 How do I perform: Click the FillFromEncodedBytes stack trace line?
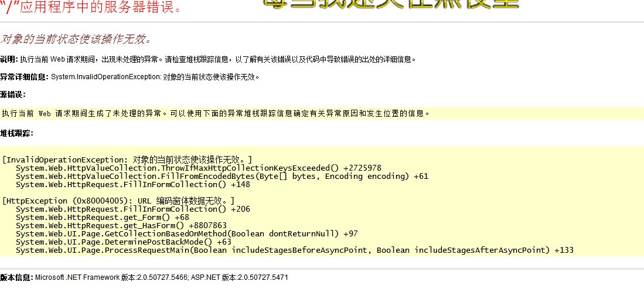(222, 176)
